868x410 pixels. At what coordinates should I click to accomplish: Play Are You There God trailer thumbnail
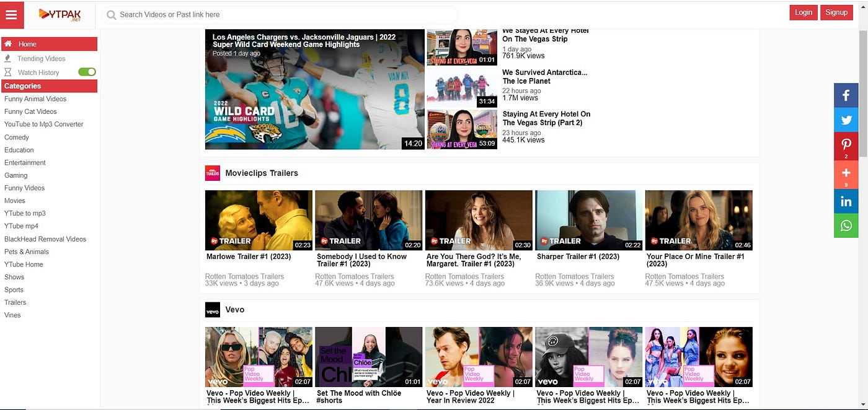(x=479, y=220)
